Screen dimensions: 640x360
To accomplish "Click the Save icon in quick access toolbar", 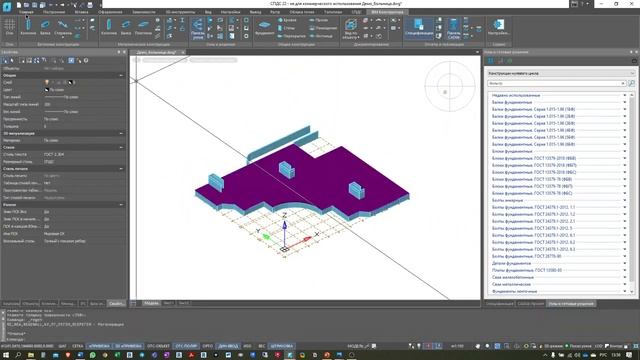I will (34, 5).
